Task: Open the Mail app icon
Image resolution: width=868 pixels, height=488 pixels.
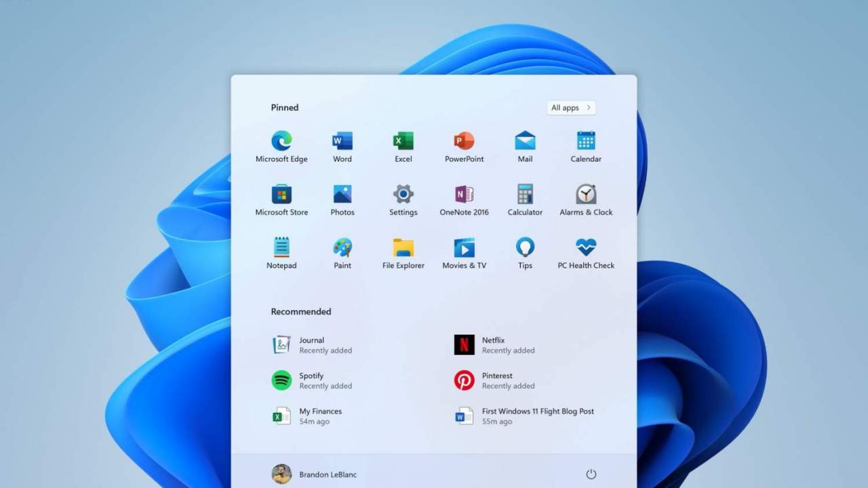Action: pos(525,141)
